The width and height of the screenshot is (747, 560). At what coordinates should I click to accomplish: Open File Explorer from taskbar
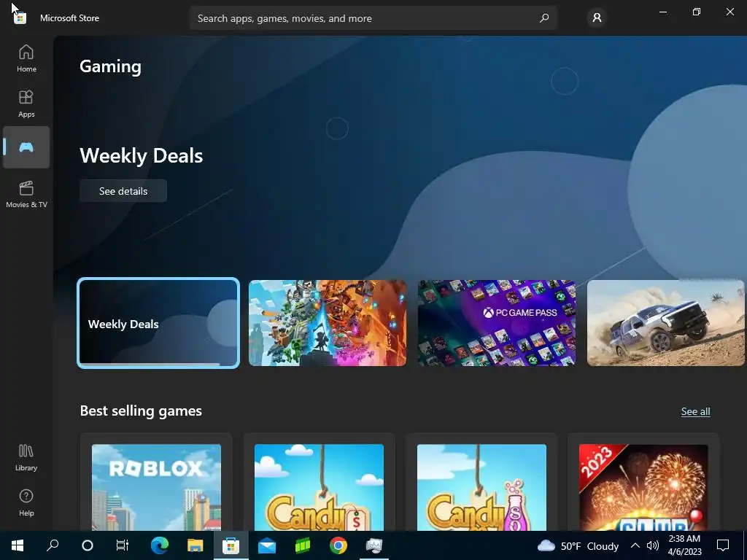195,545
